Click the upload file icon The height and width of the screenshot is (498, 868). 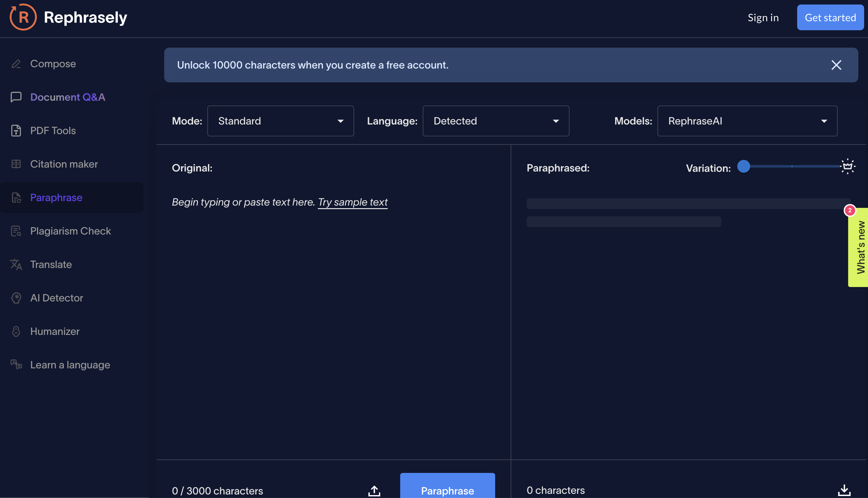tap(374, 491)
